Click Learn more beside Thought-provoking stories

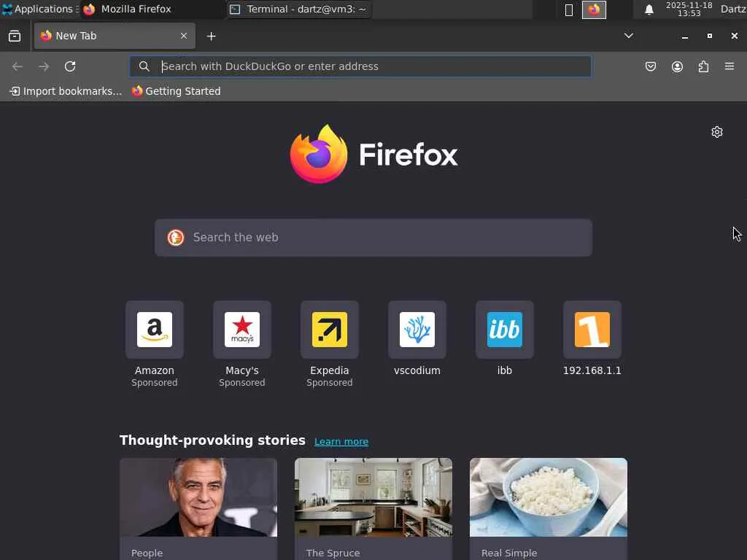(x=341, y=442)
